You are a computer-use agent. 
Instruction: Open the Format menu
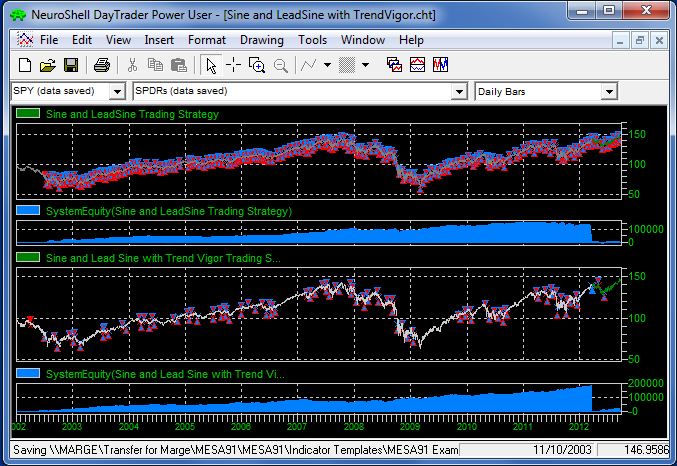tap(206, 40)
